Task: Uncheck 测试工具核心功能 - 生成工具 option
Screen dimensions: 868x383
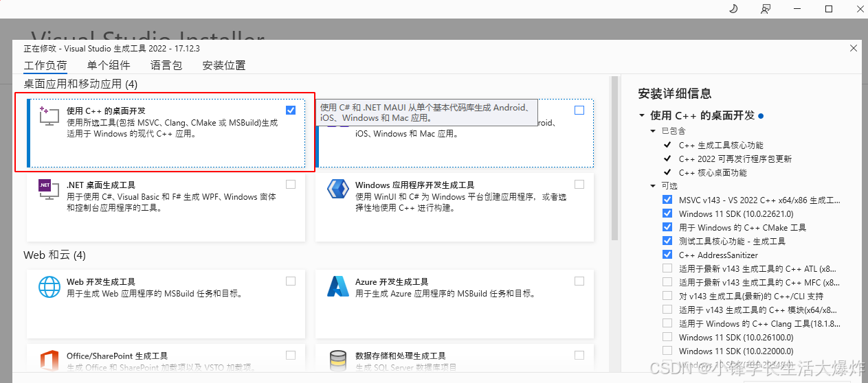Action: [x=667, y=241]
